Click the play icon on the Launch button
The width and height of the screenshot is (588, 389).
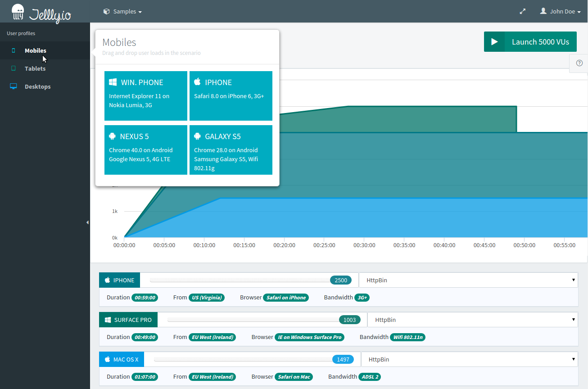pyautogui.click(x=494, y=42)
